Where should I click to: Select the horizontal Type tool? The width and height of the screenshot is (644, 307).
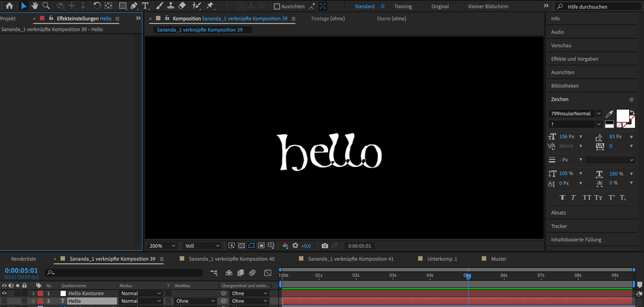tap(145, 6)
